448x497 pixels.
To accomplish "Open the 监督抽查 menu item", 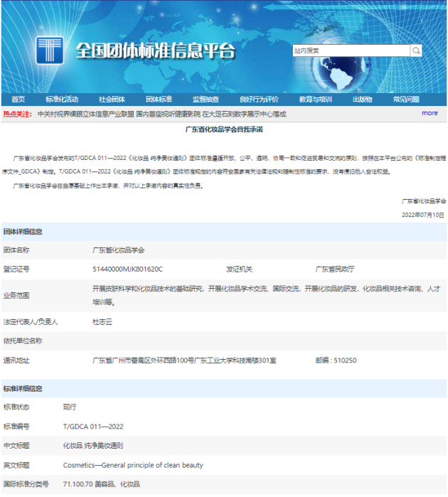I will [x=206, y=100].
